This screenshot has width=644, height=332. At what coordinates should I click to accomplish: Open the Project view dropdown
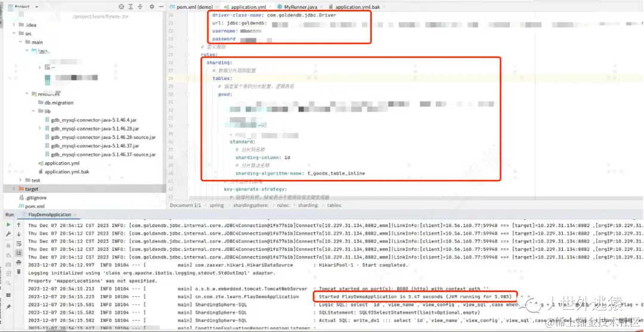pyautogui.click(x=36, y=7)
